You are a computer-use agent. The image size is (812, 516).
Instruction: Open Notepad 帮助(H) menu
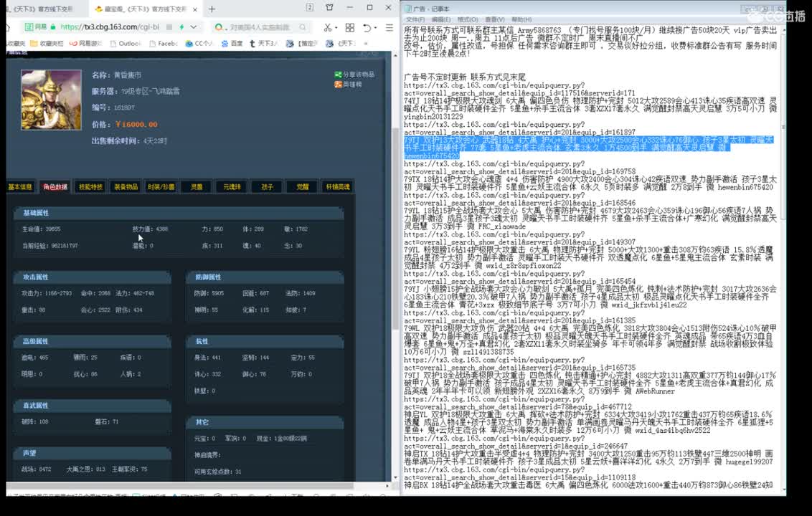click(x=521, y=19)
